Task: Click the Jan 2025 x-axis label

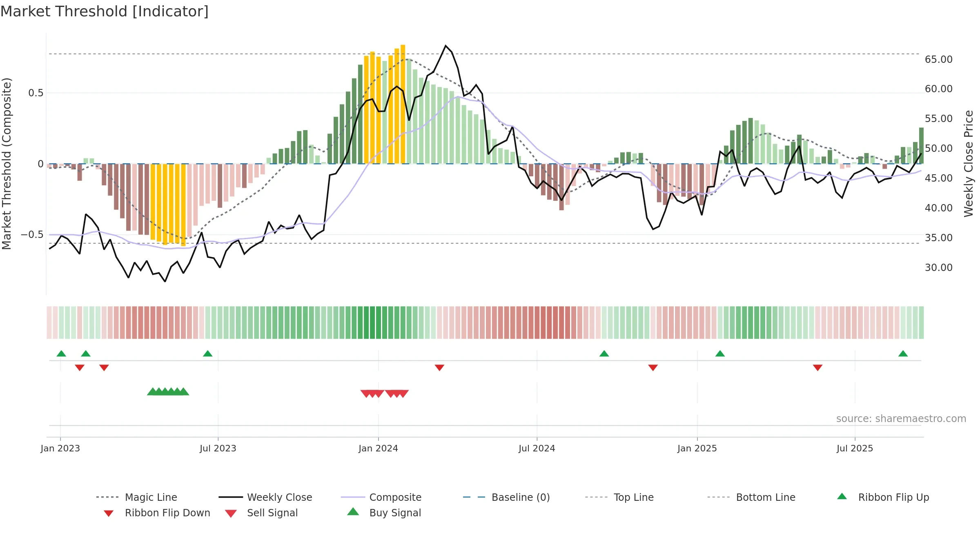Action: [x=697, y=448]
